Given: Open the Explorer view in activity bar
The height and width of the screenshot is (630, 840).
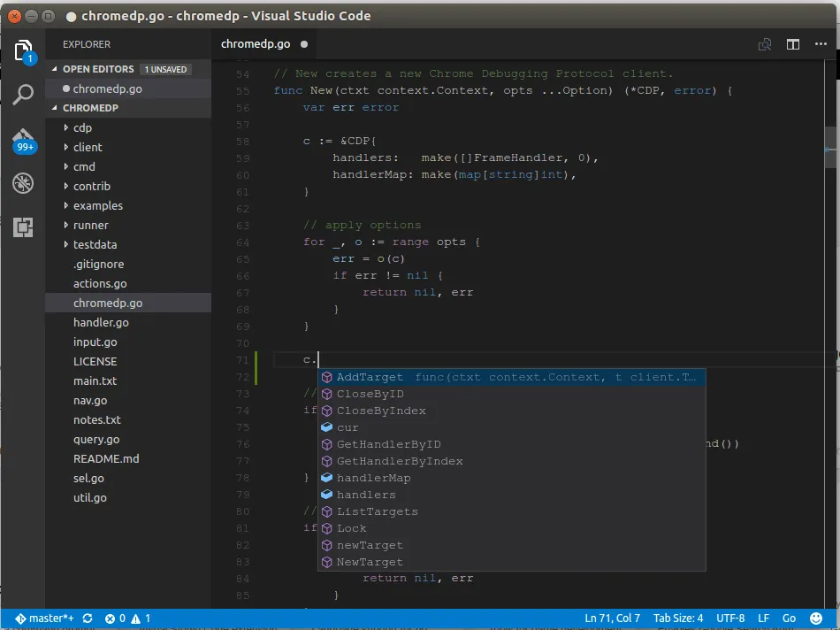Looking at the screenshot, I should coord(24,50).
